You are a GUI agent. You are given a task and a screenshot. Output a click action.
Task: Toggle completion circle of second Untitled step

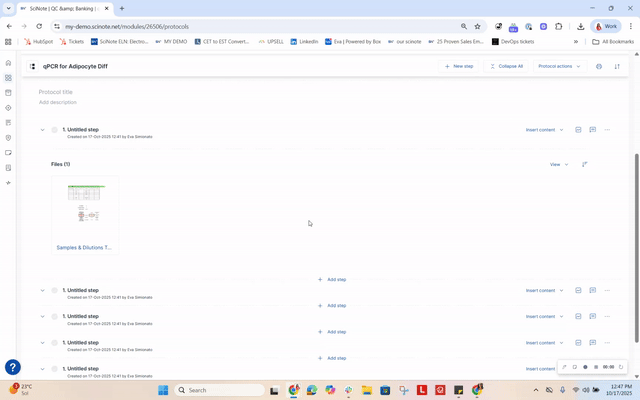pos(55,291)
